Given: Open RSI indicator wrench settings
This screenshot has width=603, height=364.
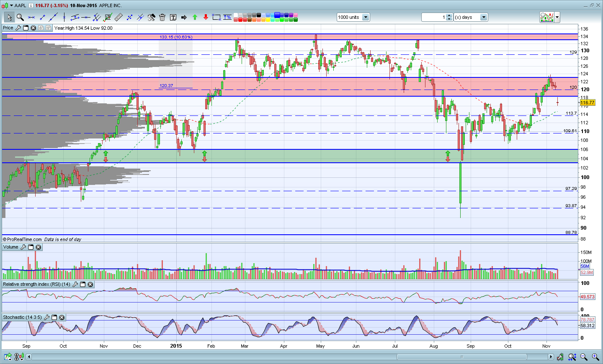Looking at the screenshot, I should 75,285.
